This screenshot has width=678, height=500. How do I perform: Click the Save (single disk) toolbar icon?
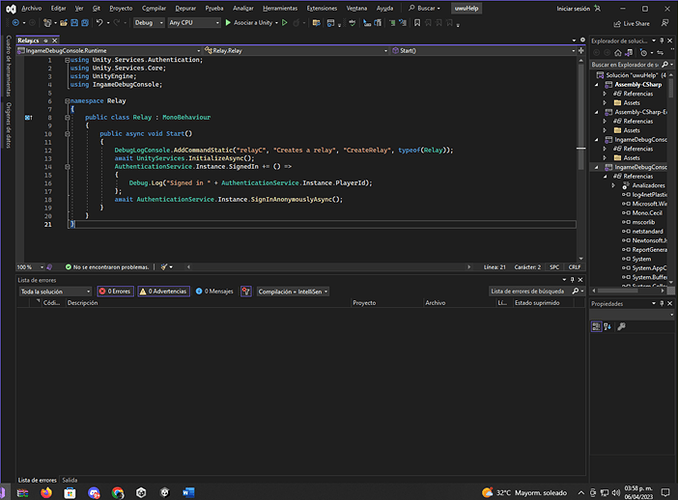click(x=74, y=22)
